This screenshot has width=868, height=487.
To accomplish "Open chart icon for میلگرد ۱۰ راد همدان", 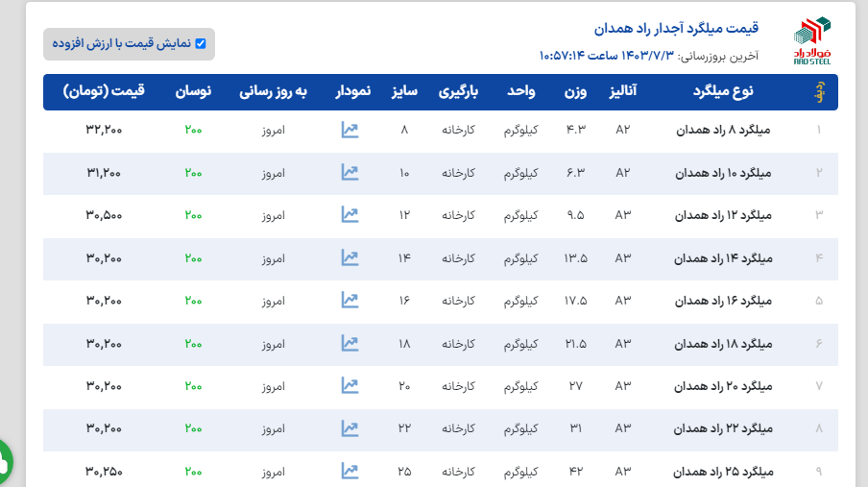I will pos(350,173).
